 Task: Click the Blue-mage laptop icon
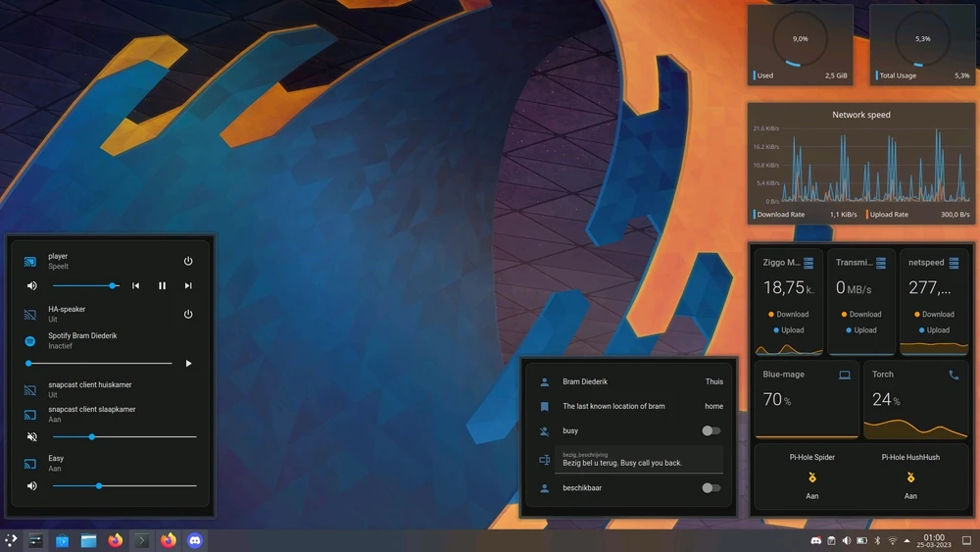845,375
